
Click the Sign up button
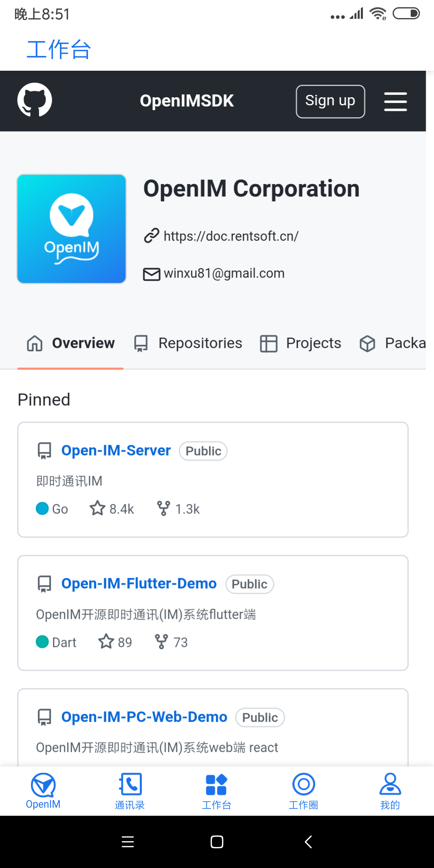pos(330,101)
